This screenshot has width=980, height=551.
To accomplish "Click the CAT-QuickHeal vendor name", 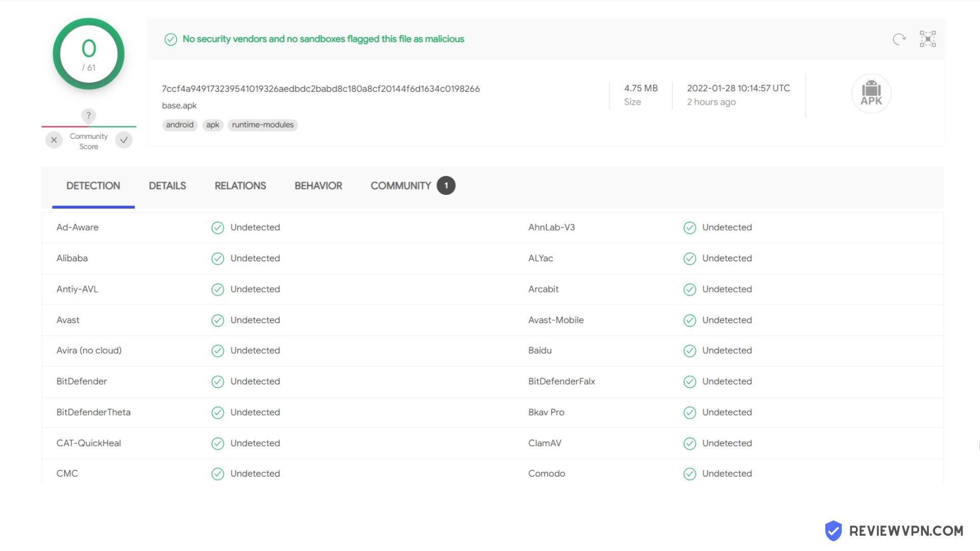I will click(x=89, y=443).
